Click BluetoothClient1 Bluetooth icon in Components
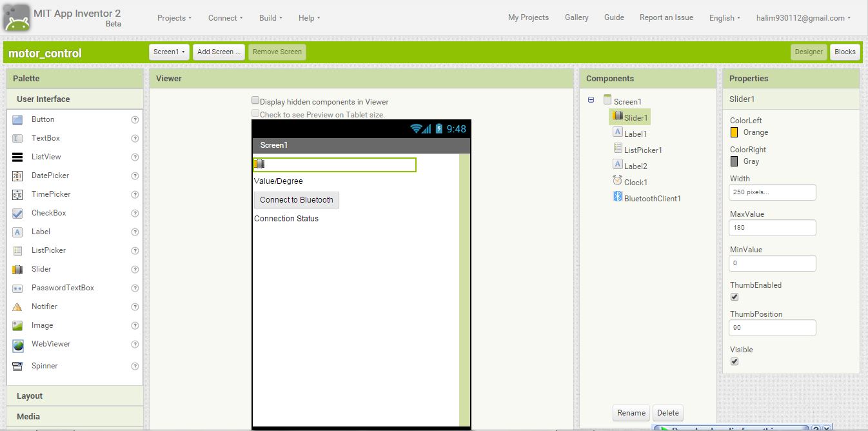The width and height of the screenshot is (868, 431). 617,197
